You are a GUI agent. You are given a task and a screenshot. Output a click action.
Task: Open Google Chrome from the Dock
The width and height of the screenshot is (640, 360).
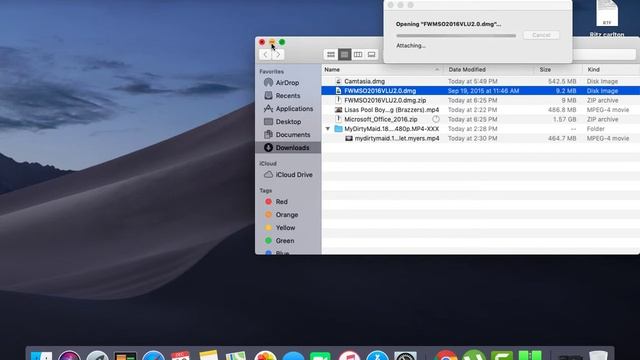pos(446,356)
